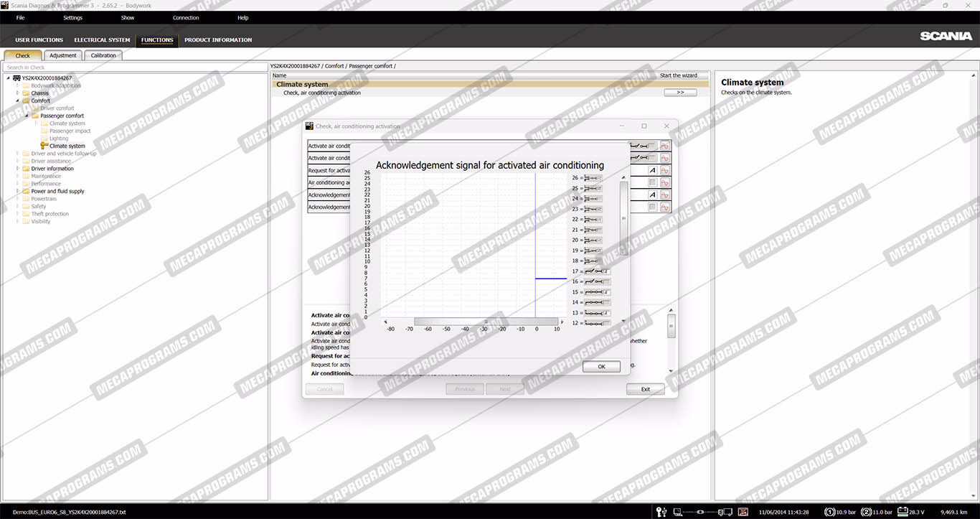The height and width of the screenshot is (519, 980).
Task: Click graph icon in last Acknowledgement row
Action: [x=665, y=207]
